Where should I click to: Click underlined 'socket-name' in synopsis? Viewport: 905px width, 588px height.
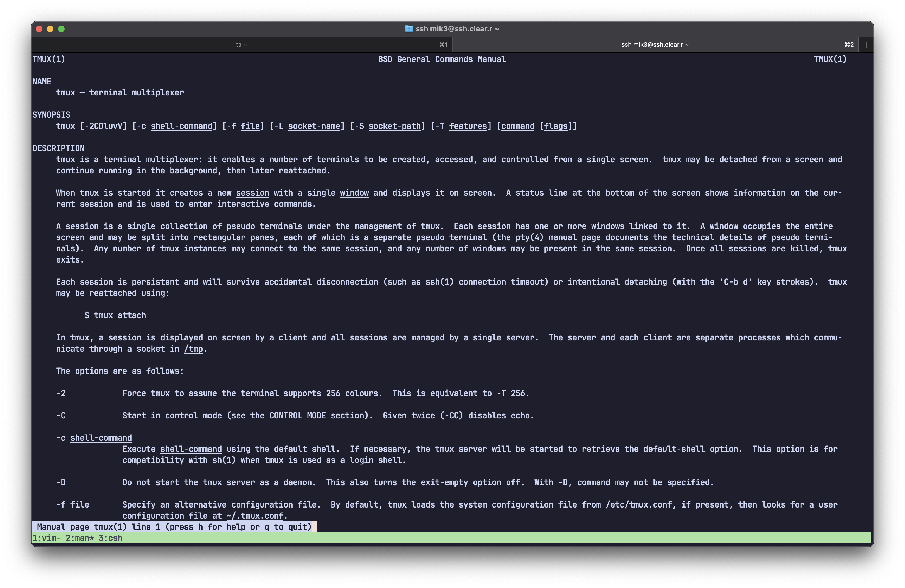314,126
